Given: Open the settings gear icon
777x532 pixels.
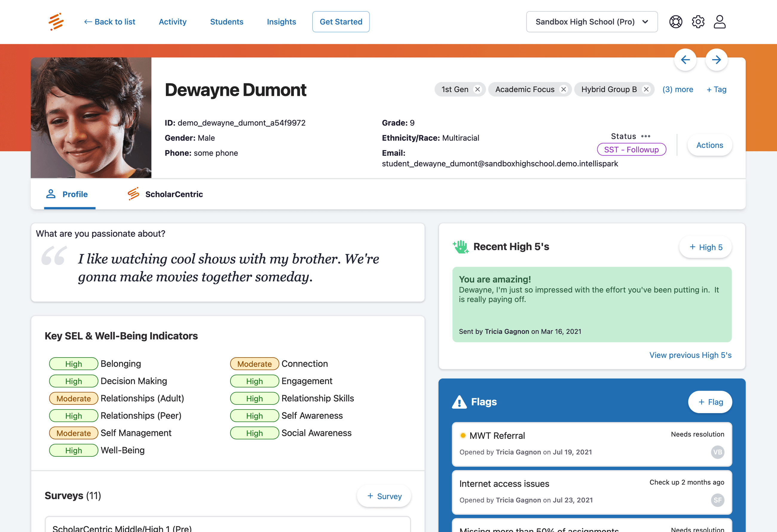Looking at the screenshot, I should pos(698,22).
